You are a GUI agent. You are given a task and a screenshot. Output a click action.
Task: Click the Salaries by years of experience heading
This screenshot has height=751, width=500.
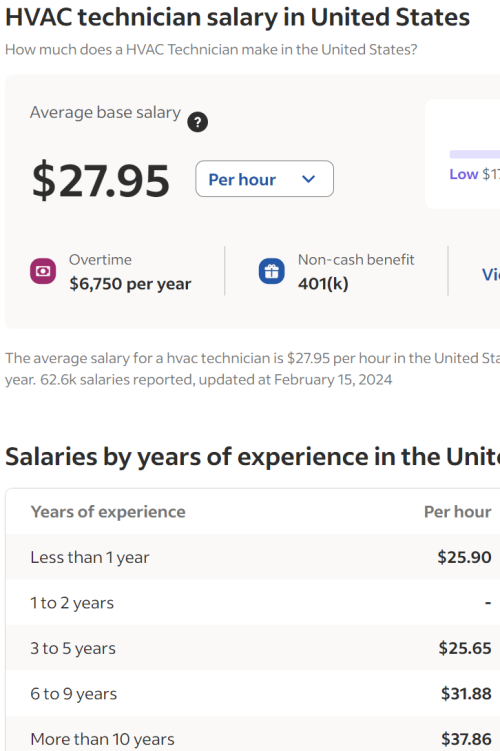[252, 456]
